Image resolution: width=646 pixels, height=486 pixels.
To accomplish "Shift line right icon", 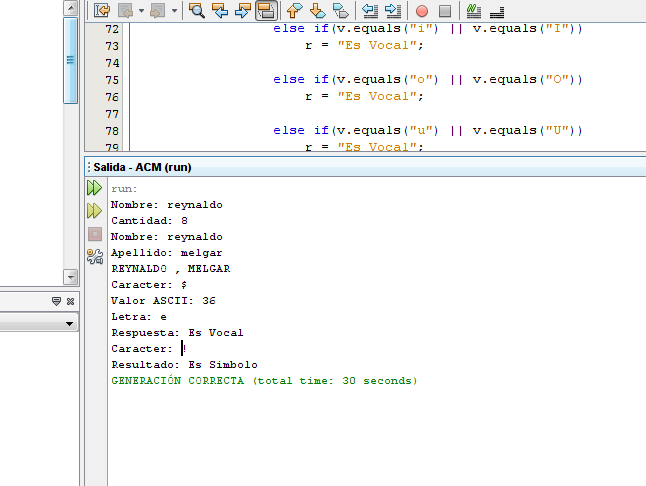I will (393, 10).
